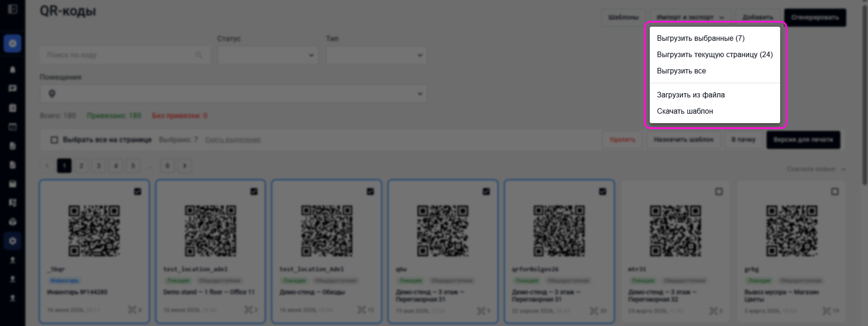868x326 pixels.
Task: Click the 'Шаблоны' button
Action: [x=623, y=17]
